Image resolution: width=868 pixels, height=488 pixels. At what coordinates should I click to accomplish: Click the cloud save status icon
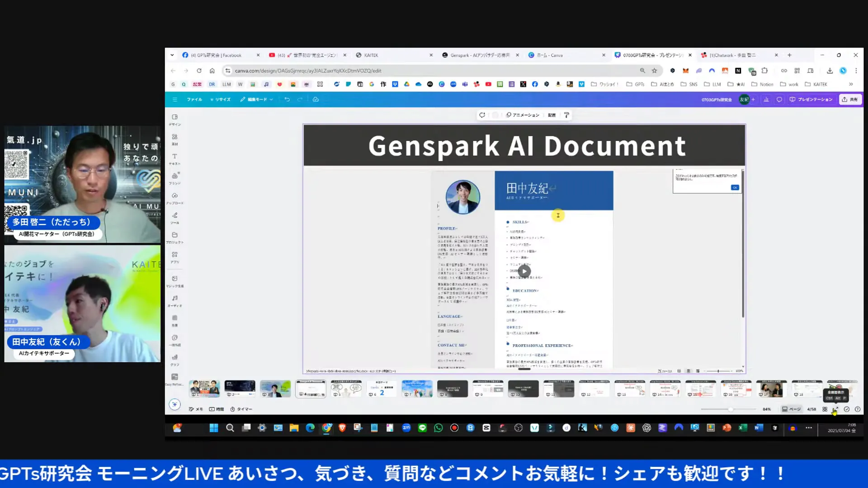pyautogui.click(x=316, y=99)
